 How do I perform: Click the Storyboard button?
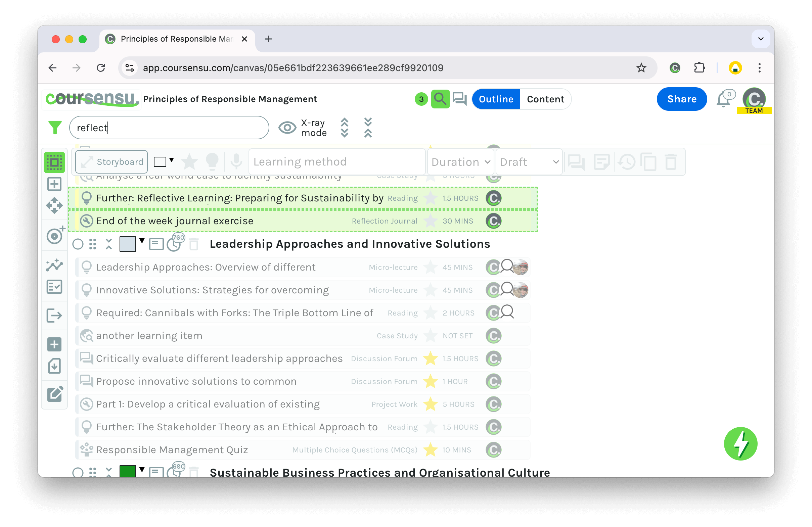pyautogui.click(x=111, y=162)
